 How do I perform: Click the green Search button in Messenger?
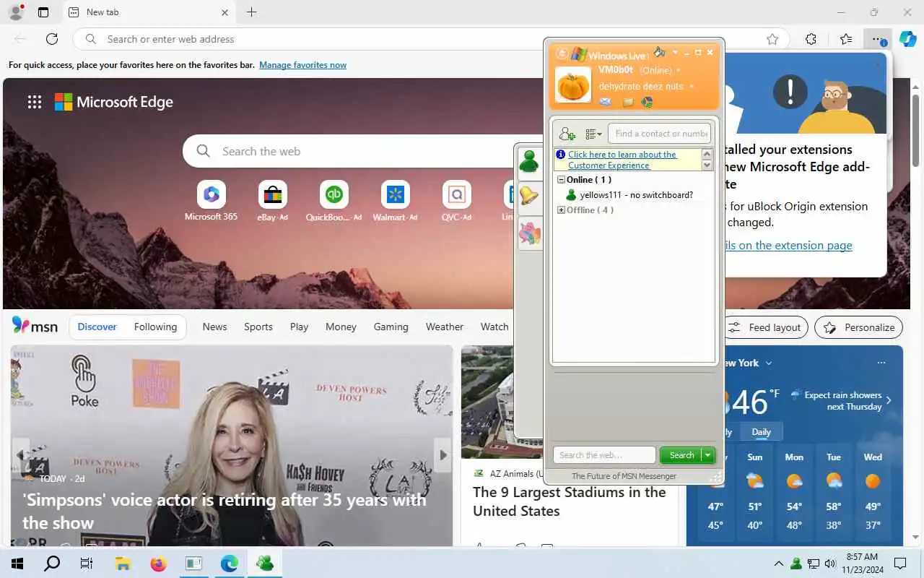tap(681, 455)
